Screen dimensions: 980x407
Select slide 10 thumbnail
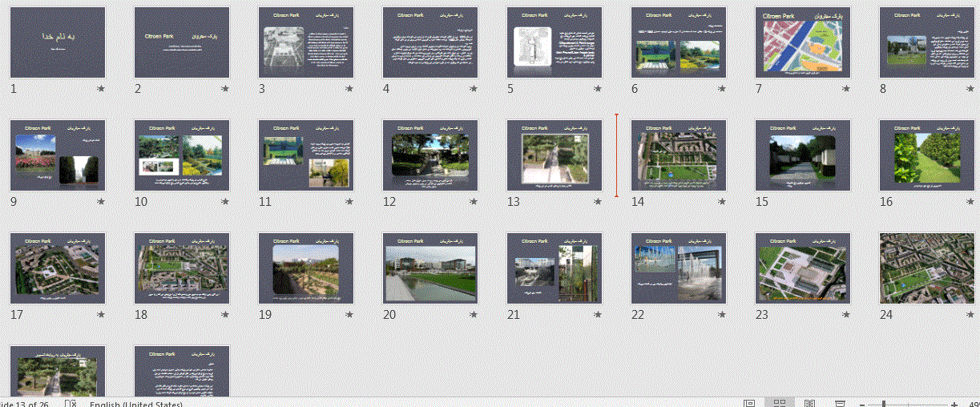pyautogui.click(x=182, y=155)
